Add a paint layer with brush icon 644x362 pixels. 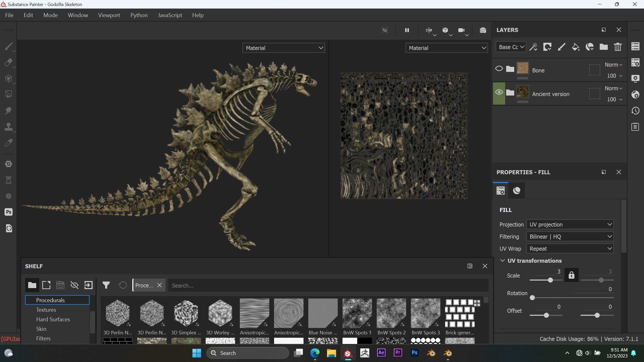[x=561, y=47]
